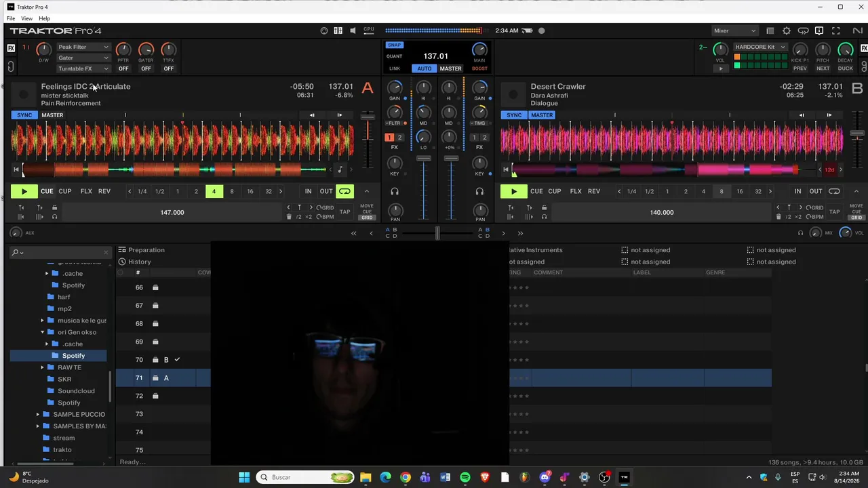Select the left FX panel button
868x488 pixels.
point(11,48)
